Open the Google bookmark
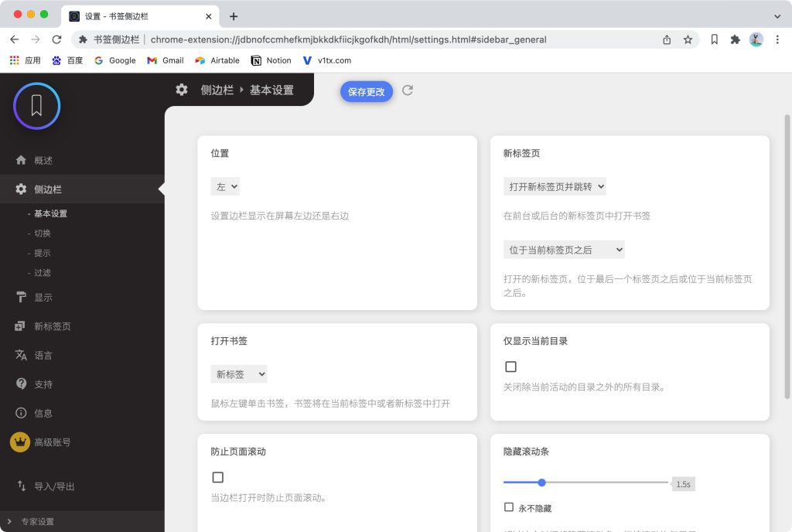Image resolution: width=792 pixels, height=532 pixels. [x=115, y=60]
